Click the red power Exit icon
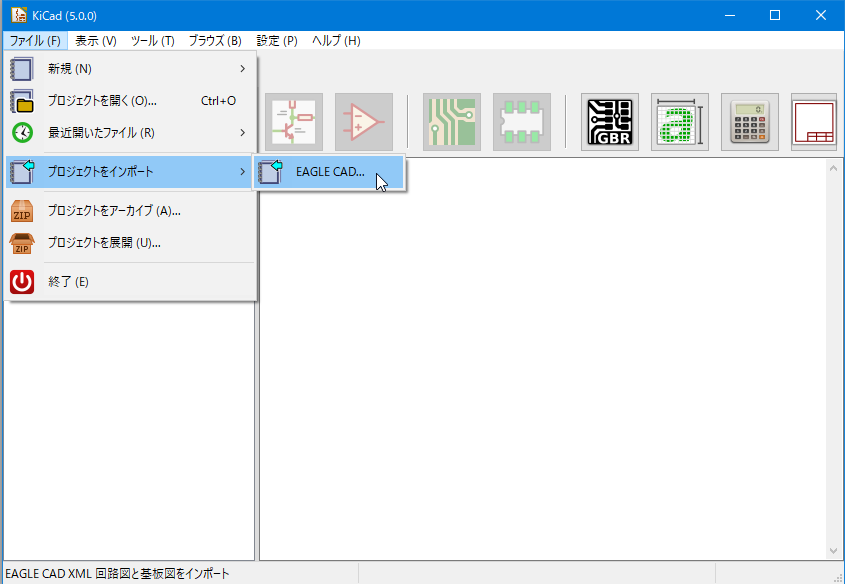Image resolution: width=845 pixels, height=584 pixels. tap(22, 282)
